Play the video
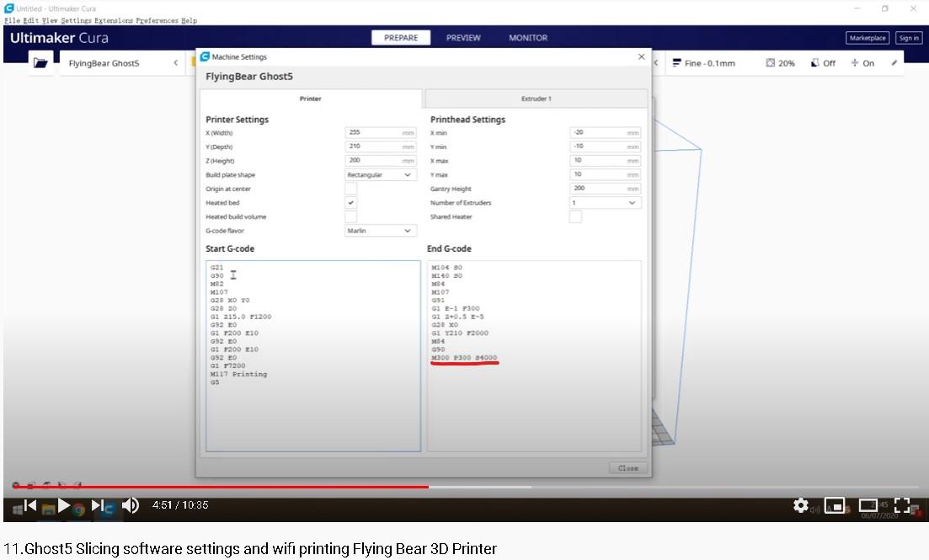 pos(63,505)
